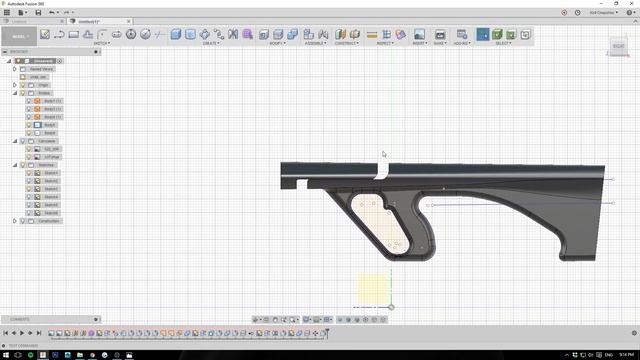The height and width of the screenshot is (360, 640).
Task: Open the INSERT menu
Action: [419, 43]
